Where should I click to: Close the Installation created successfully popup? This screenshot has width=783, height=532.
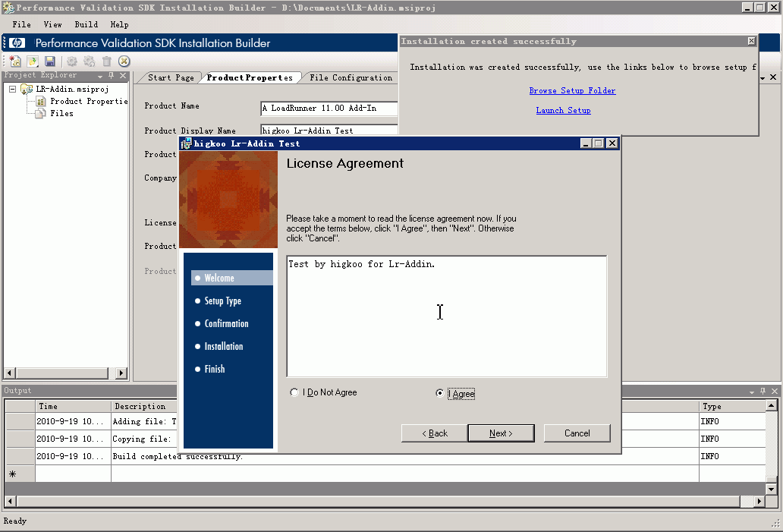point(752,41)
